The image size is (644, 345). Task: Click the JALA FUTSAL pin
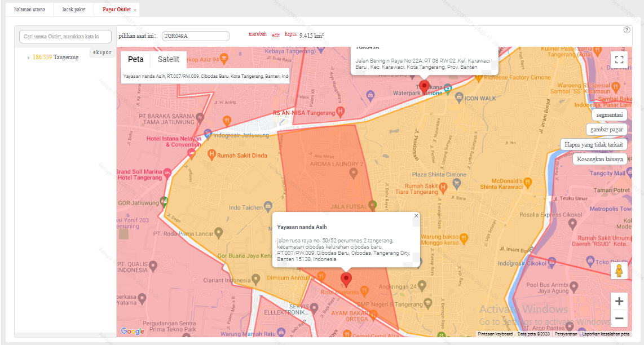coord(373,205)
